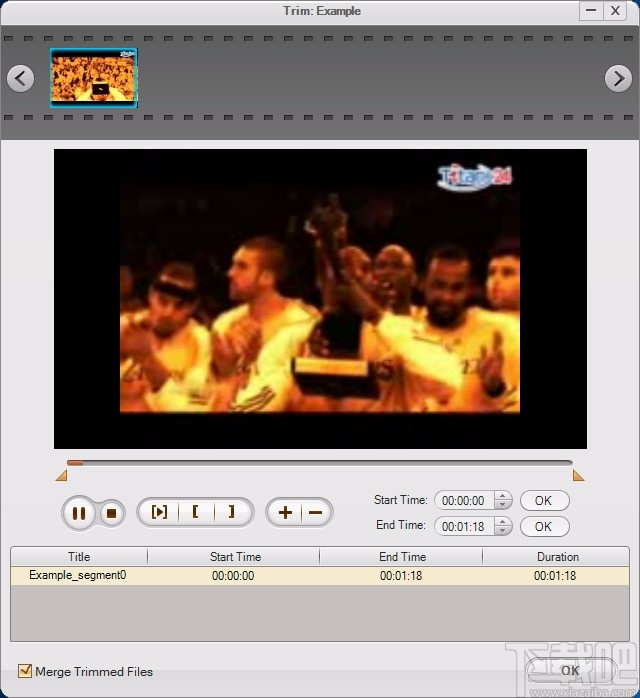The height and width of the screenshot is (698, 640).
Task: Click the video preview area
Action: point(320,299)
